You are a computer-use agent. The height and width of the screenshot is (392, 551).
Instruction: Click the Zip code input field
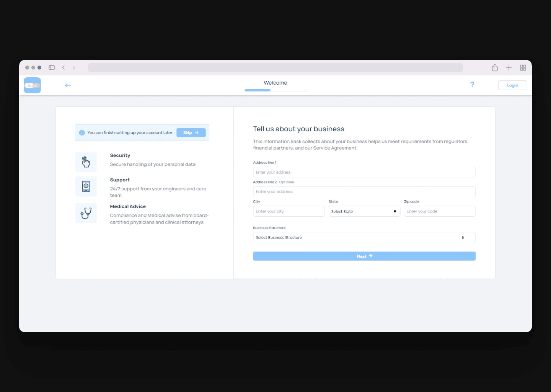(x=439, y=211)
